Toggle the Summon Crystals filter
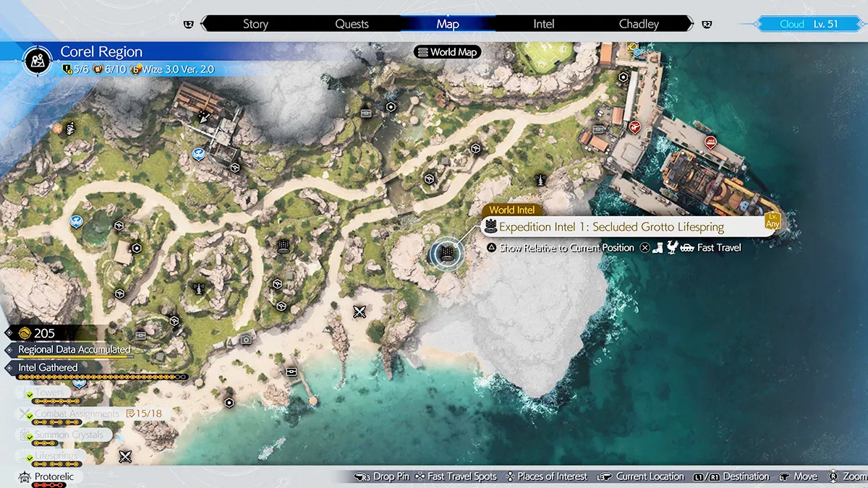This screenshot has width=868, height=488. pos(69,435)
